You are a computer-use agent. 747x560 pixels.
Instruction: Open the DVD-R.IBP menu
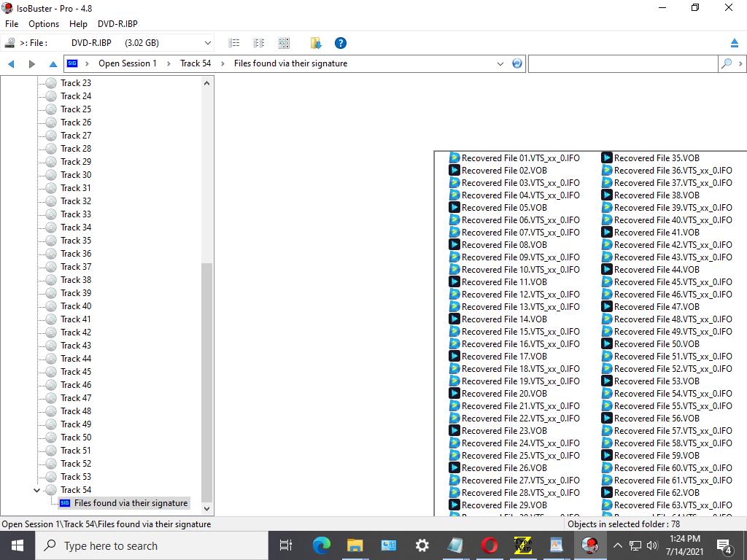point(117,24)
